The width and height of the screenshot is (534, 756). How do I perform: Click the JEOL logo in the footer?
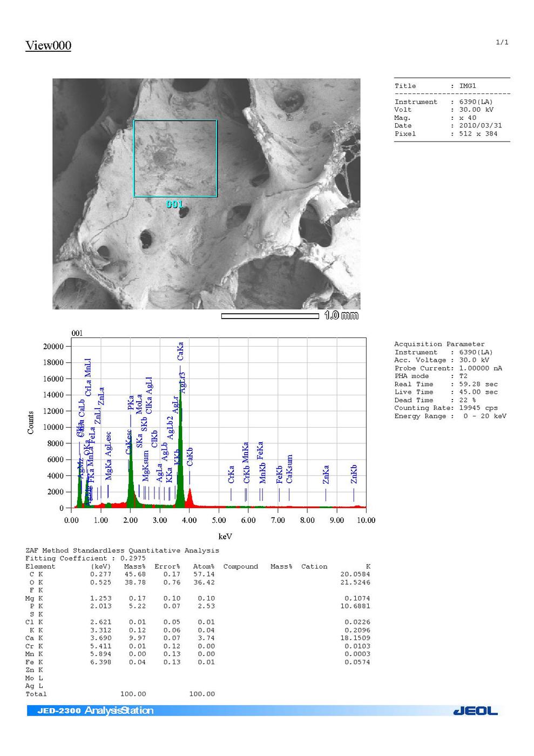tap(475, 711)
